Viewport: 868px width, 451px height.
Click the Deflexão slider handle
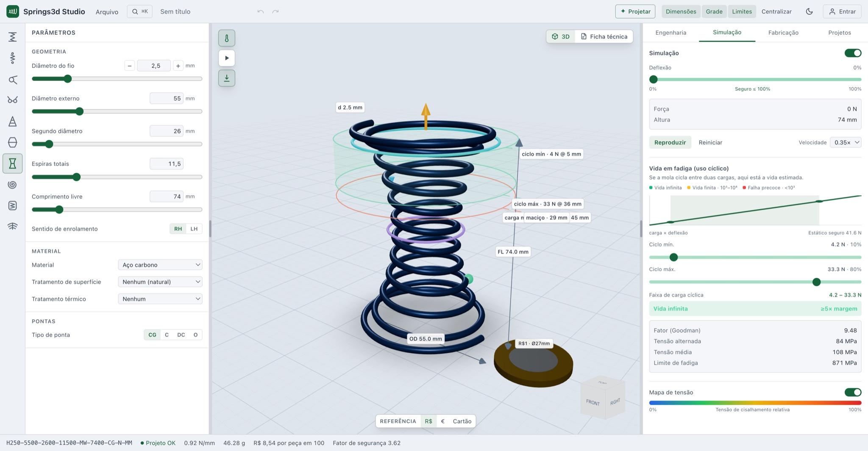pyautogui.click(x=654, y=79)
